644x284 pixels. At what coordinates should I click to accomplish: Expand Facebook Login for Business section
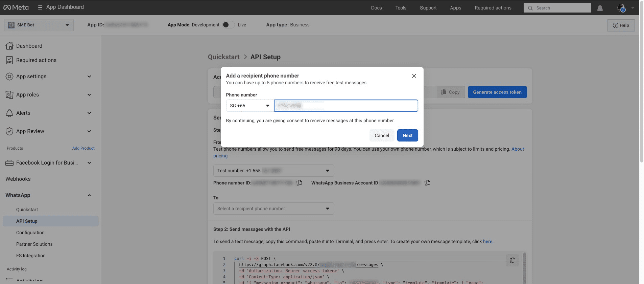pos(89,163)
